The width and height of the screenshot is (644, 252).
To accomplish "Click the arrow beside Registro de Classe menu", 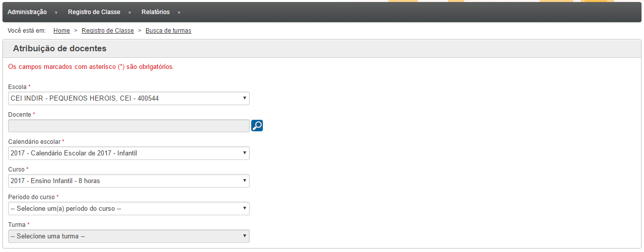I will pos(130,13).
